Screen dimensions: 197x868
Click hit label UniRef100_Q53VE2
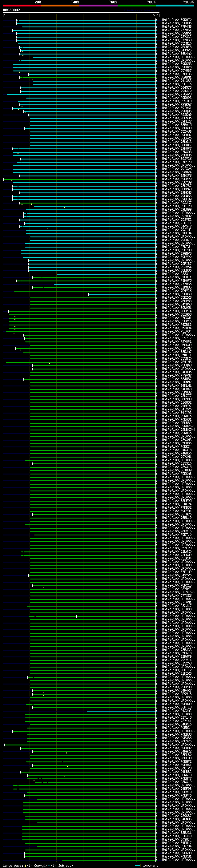click(x=176, y=220)
